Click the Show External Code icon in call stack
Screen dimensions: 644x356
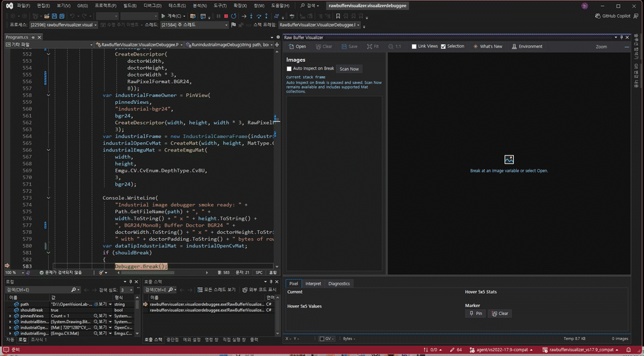[x=245, y=290]
